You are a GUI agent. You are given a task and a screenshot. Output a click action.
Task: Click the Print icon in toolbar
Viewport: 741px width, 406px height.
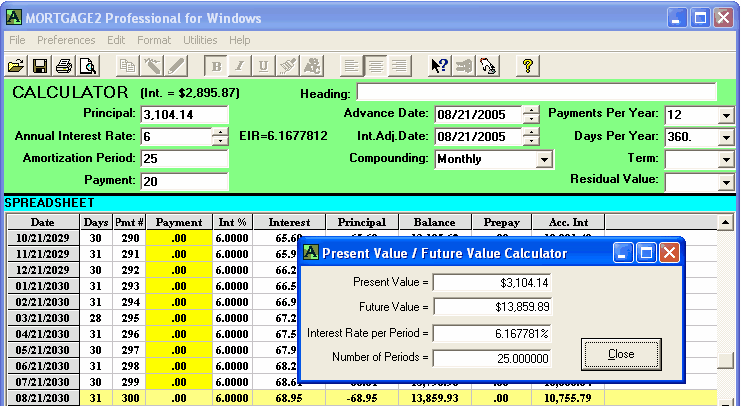pyautogui.click(x=64, y=66)
